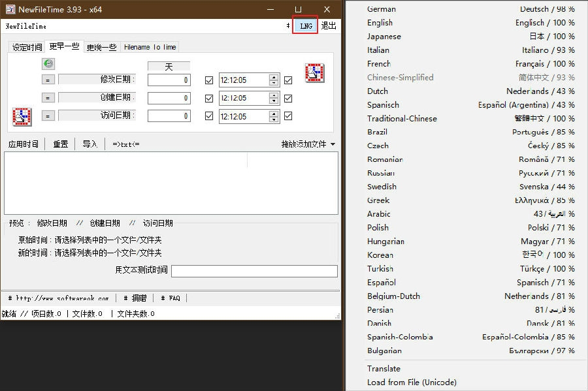Select Spanish-Colombia from language menu
This screenshot has height=391, width=588.
point(470,337)
